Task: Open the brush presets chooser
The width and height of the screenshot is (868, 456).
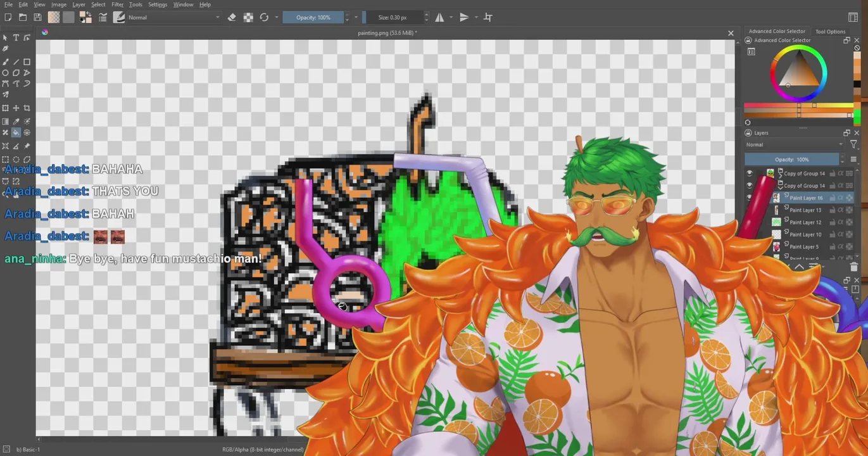Action: click(119, 17)
